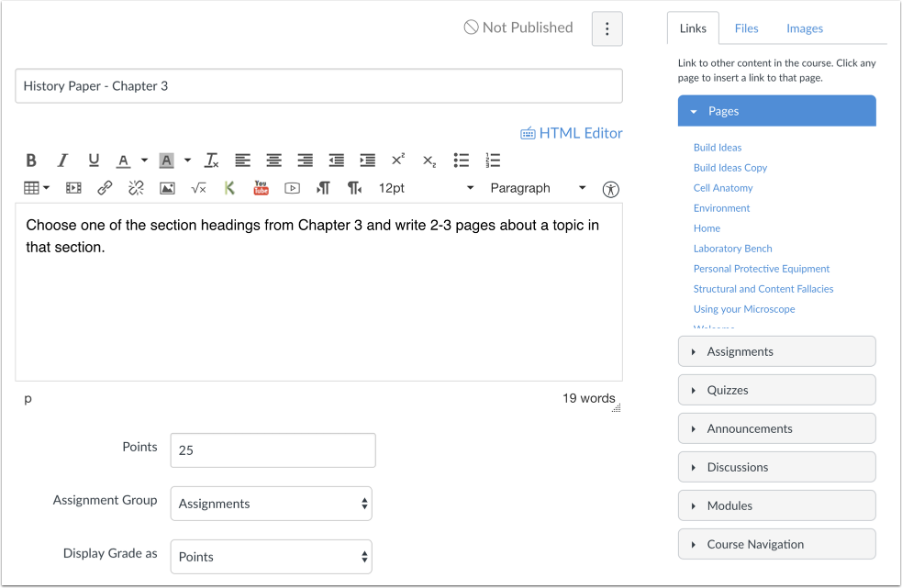Expand the Quizzes section

[x=776, y=390]
